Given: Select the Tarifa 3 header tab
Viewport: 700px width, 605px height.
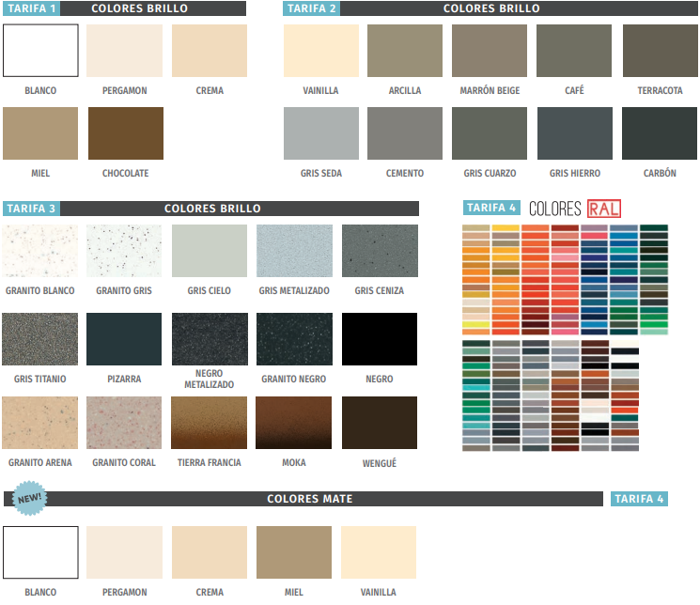Looking at the screenshot, I should click(x=32, y=209).
